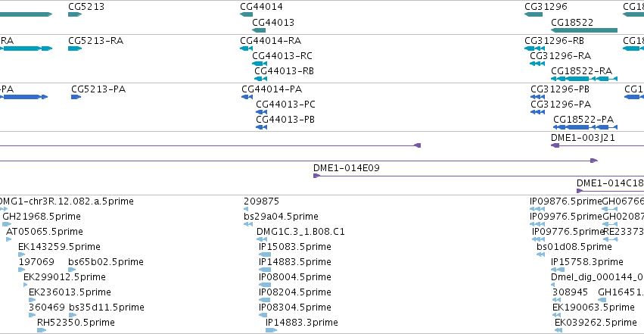644x334 pixels.
Task: Click the CG31296-PA protein label
Action: (x=561, y=105)
